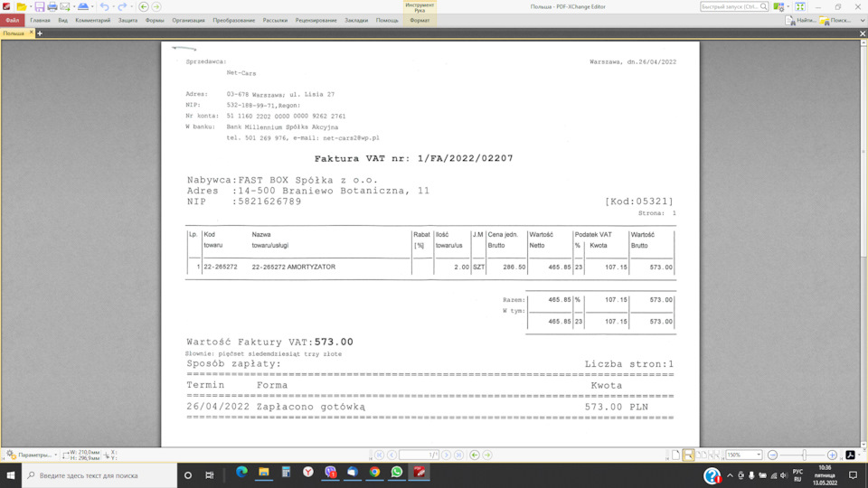Open the Параметры options button in status bar
This screenshot has width=868, height=488.
tap(32, 455)
